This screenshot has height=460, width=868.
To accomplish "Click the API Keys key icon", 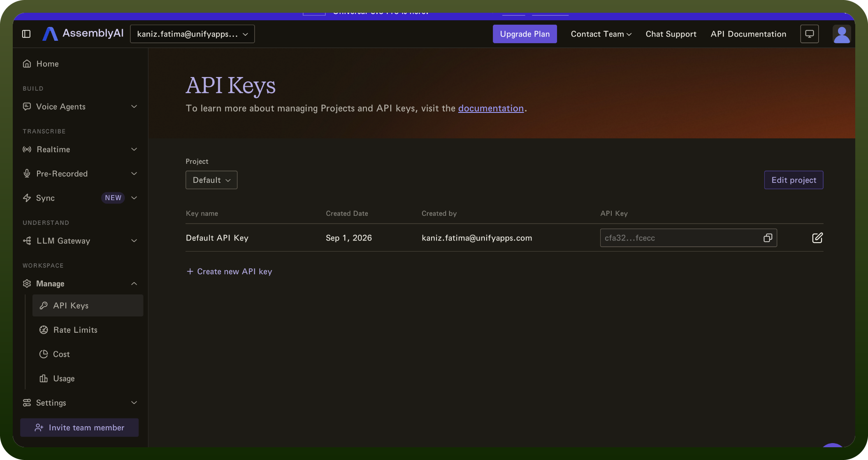I will [44, 306].
